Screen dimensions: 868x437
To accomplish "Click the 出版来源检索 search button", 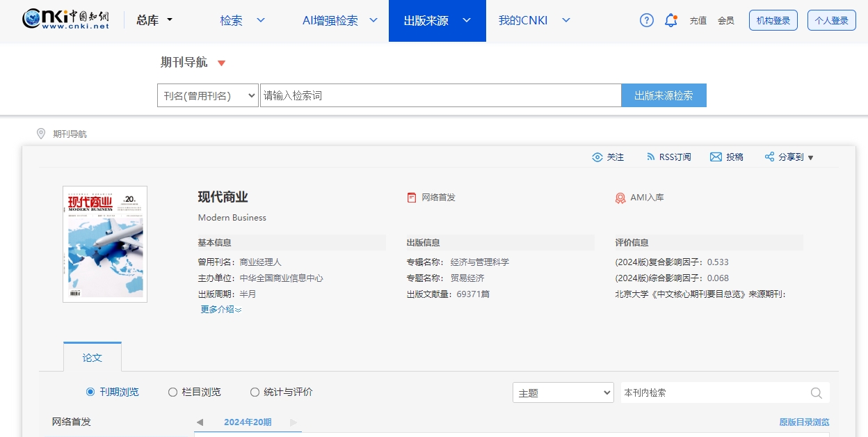I will (664, 95).
